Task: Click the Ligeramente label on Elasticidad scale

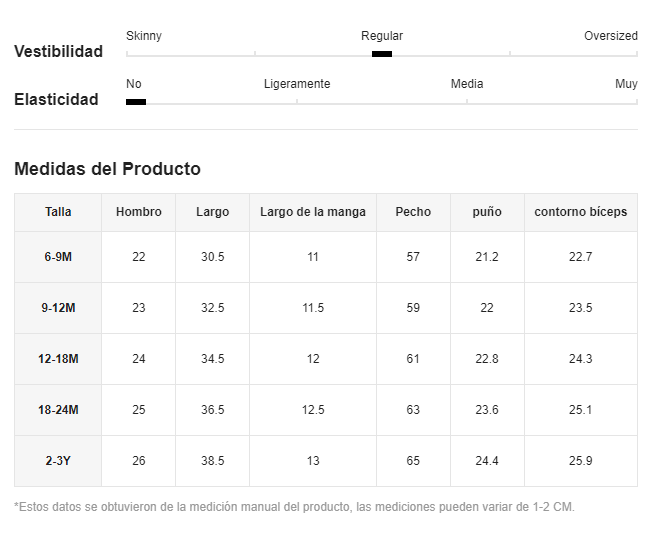Action: 297,84
